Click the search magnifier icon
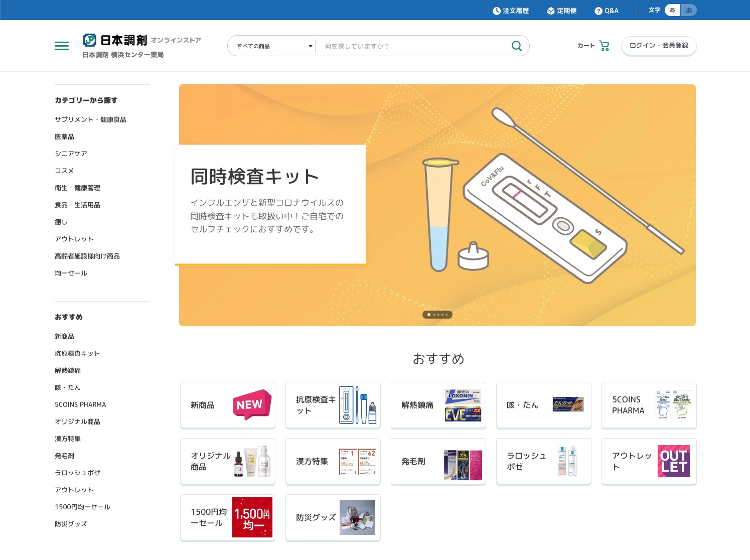The width and height of the screenshot is (750, 560). (516, 46)
